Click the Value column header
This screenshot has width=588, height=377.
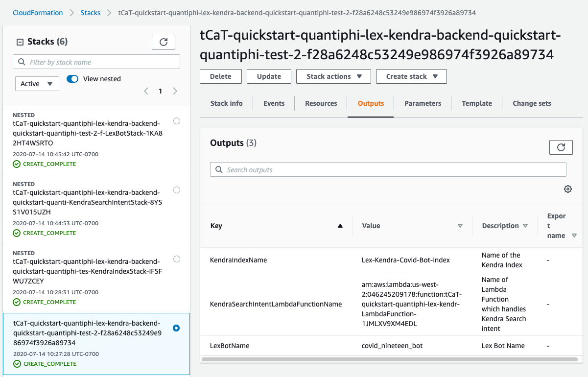(x=371, y=226)
